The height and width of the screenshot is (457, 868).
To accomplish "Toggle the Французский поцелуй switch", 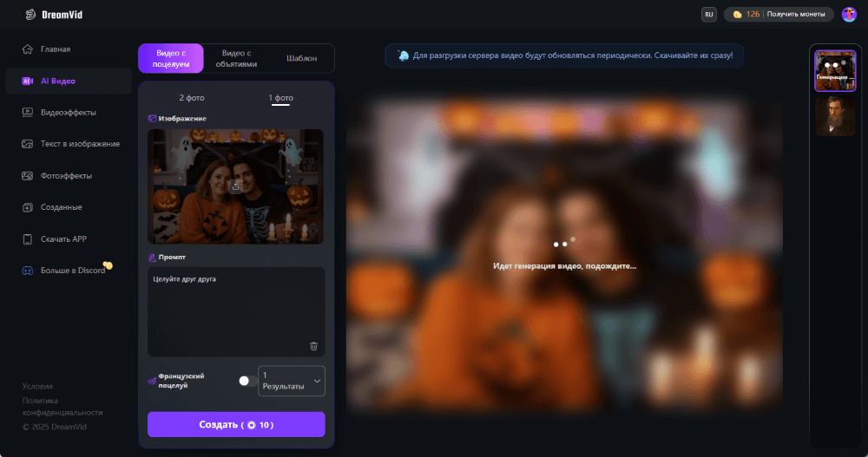I will [246, 381].
